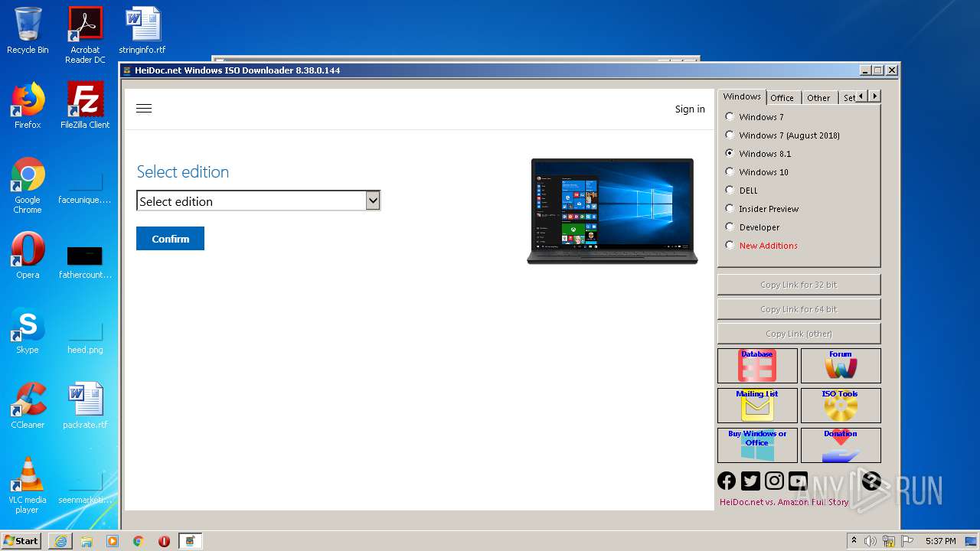Select CCleaner desktop icon
Screen dimensions: 980x551
[28, 406]
